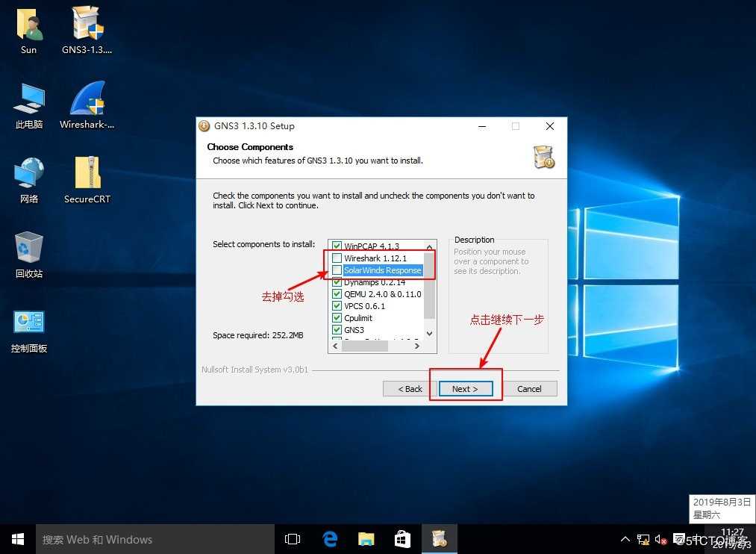Uncheck the Cpulimit component

(337, 318)
